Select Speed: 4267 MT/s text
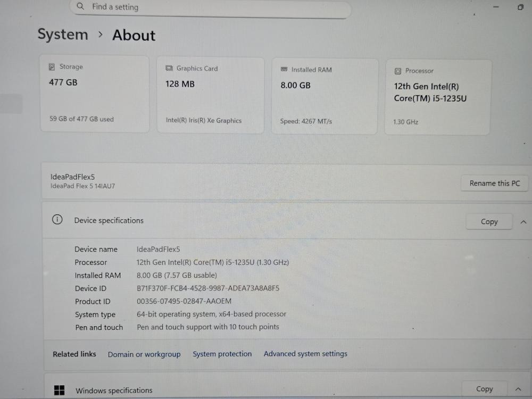Image resolution: width=532 pixels, height=399 pixels. tap(306, 121)
